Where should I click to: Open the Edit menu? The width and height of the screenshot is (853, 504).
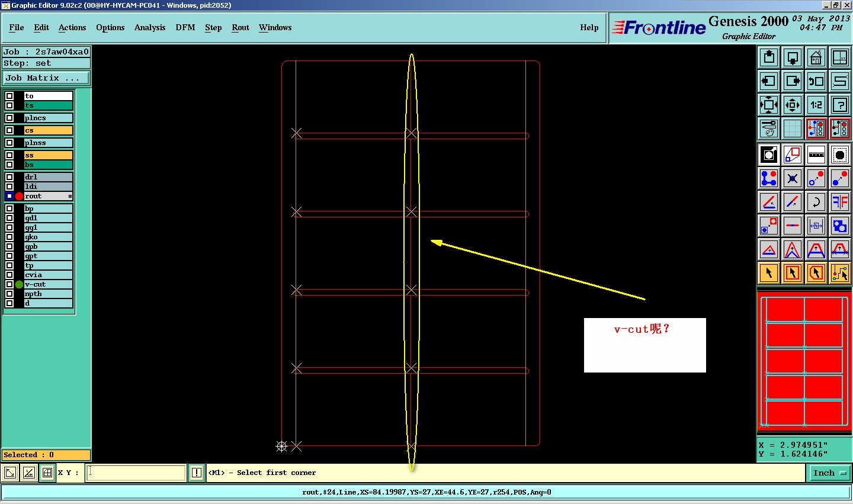(41, 27)
